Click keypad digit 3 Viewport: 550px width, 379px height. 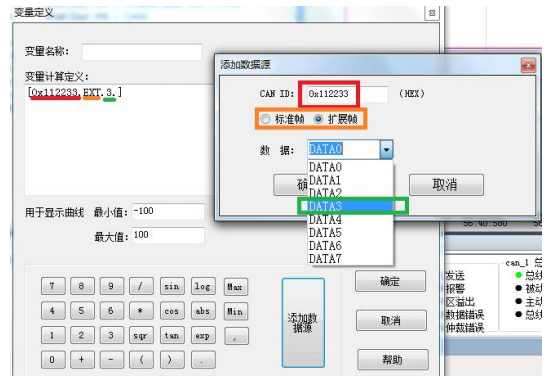(111, 335)
